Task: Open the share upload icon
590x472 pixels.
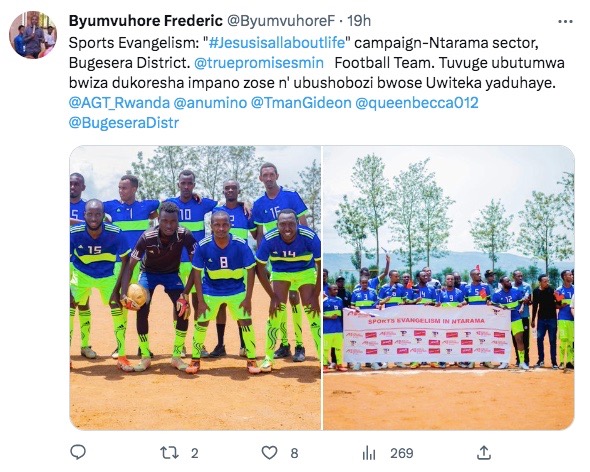Action: click(484, 452)
